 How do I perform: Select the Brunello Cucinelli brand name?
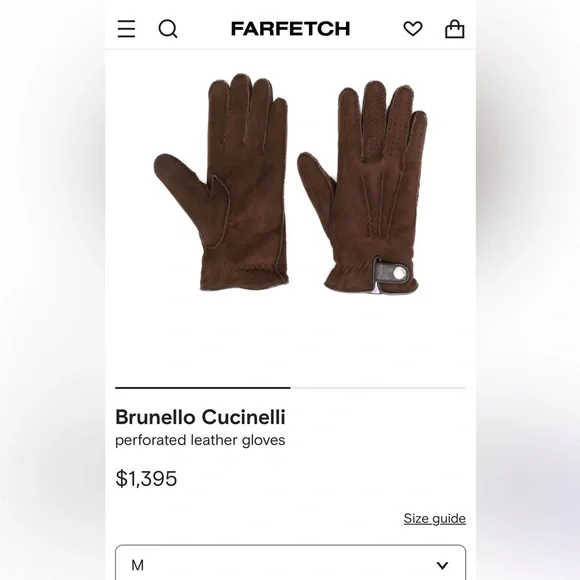pos(200,417)
